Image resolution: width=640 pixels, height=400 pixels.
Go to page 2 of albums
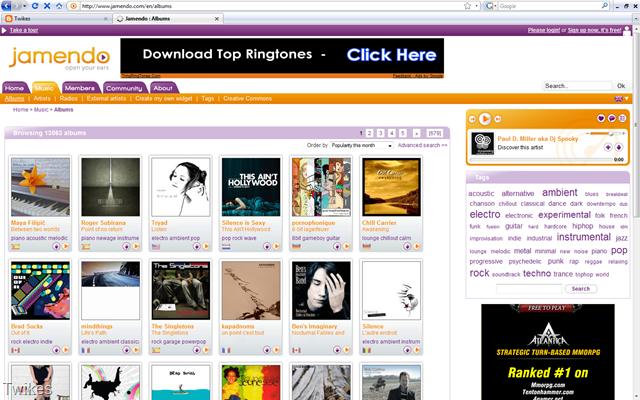pyautogui.click(x=369, y=133)
